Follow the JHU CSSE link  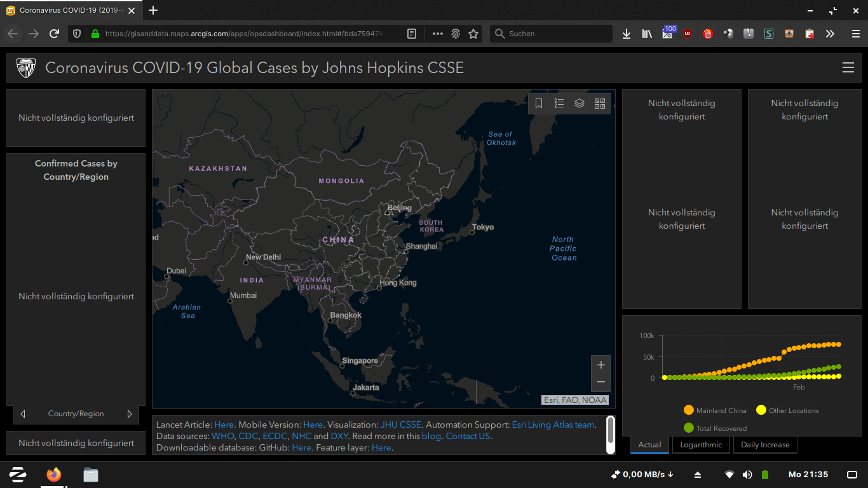point(401,424)
